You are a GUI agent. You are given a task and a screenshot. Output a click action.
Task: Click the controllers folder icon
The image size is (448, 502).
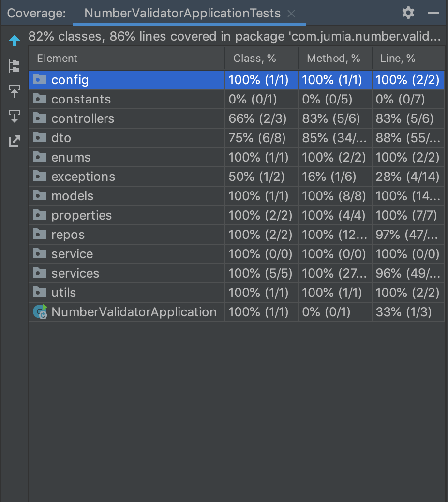[x=40, y=118]
